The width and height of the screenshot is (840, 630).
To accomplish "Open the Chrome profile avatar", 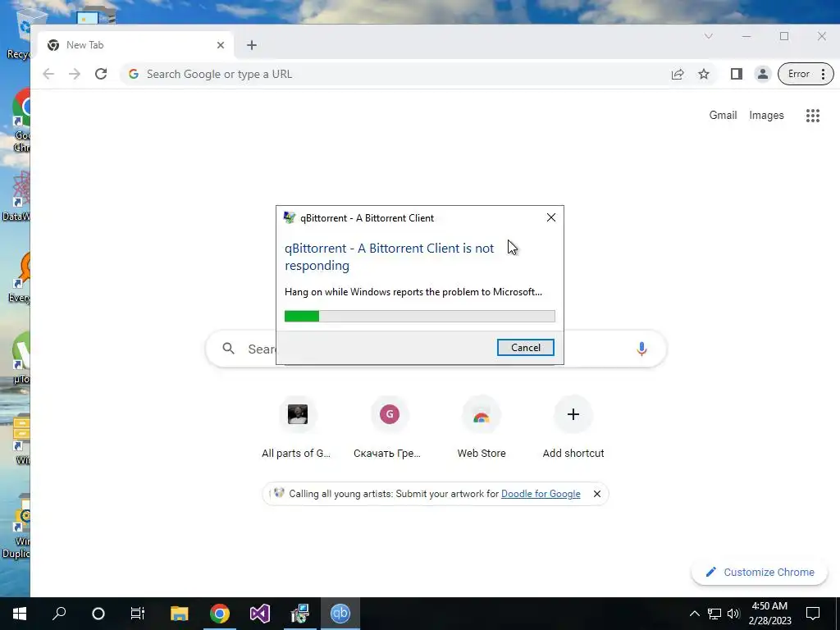I will pos(762,74).
